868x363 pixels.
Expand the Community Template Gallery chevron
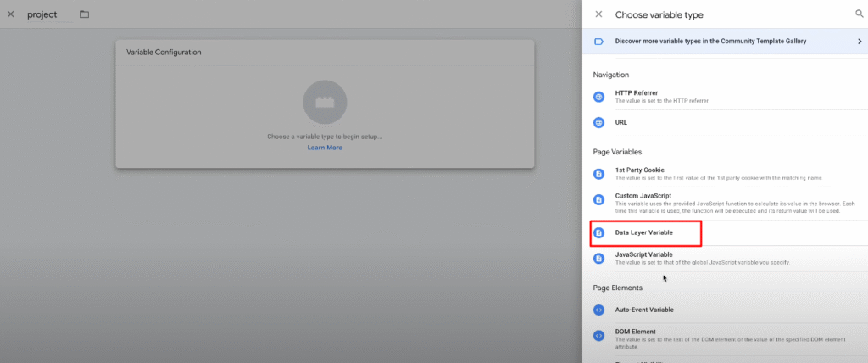coord(859,41)
